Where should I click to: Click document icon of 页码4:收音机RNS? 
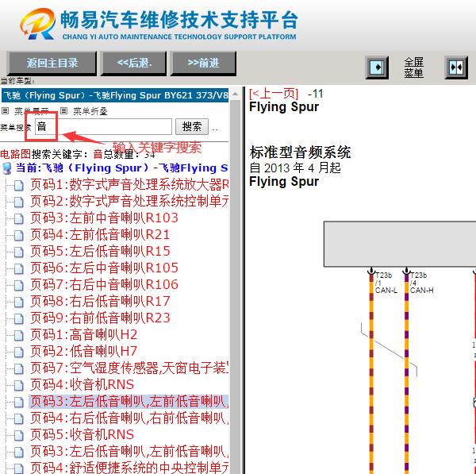18,386
